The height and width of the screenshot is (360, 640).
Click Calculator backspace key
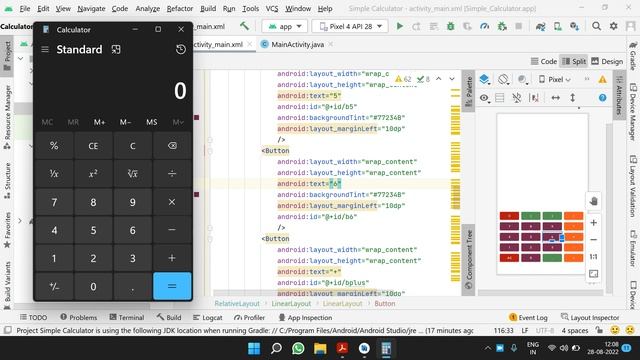(x=172, y=146)
